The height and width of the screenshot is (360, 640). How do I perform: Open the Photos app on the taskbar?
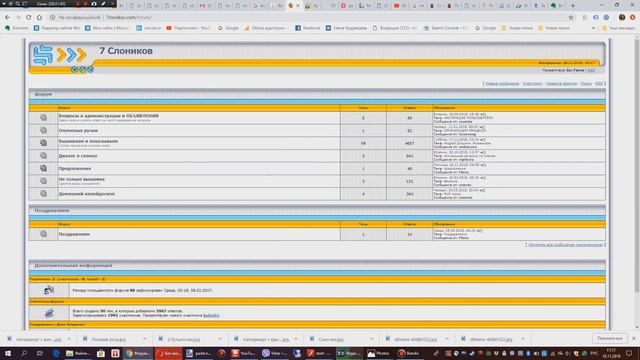[378, 353]
